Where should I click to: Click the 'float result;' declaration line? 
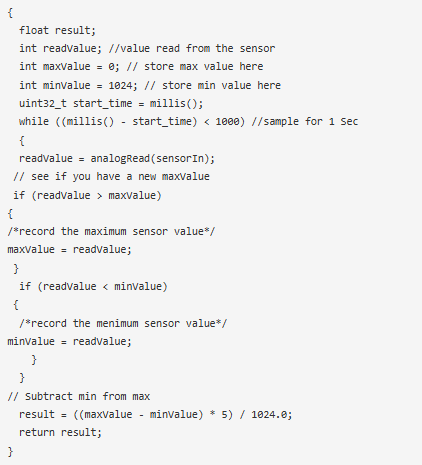pos(57,30)
